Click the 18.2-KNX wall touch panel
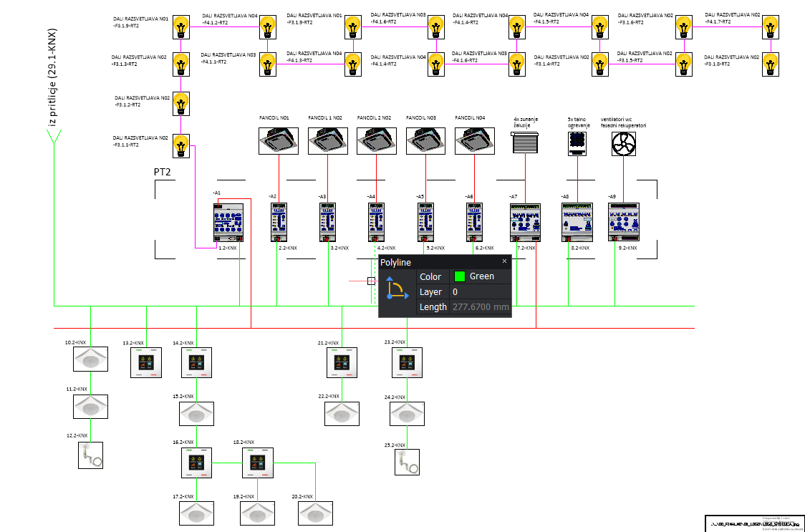Screen dimensions: 805x532 pyautogui.click(x=258, y=464)
